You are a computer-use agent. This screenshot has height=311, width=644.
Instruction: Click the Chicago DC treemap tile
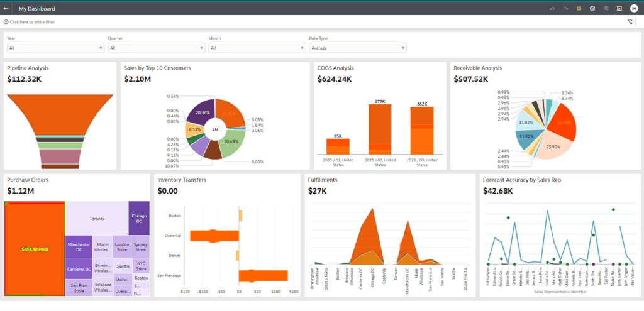(138, 218)
